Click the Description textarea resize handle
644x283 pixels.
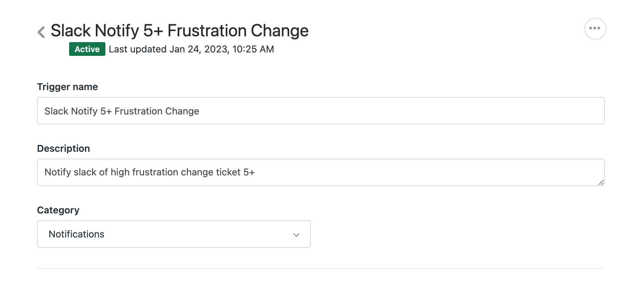601,182
